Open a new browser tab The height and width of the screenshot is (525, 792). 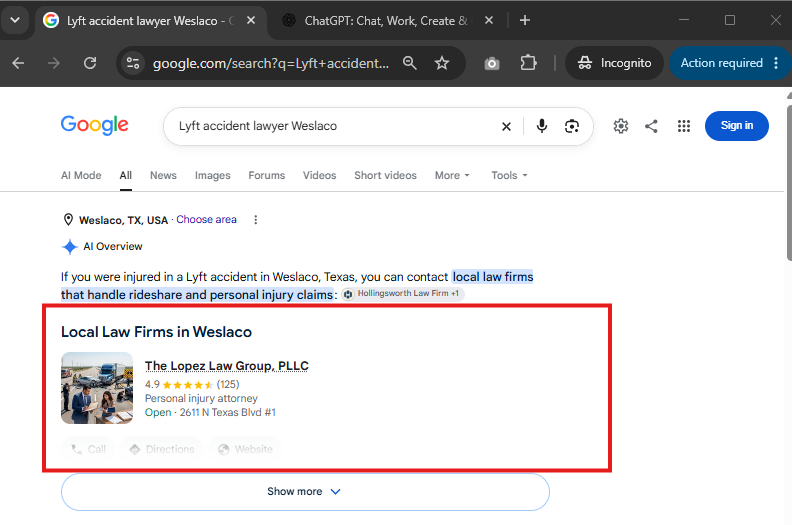[x=525, y=20]
